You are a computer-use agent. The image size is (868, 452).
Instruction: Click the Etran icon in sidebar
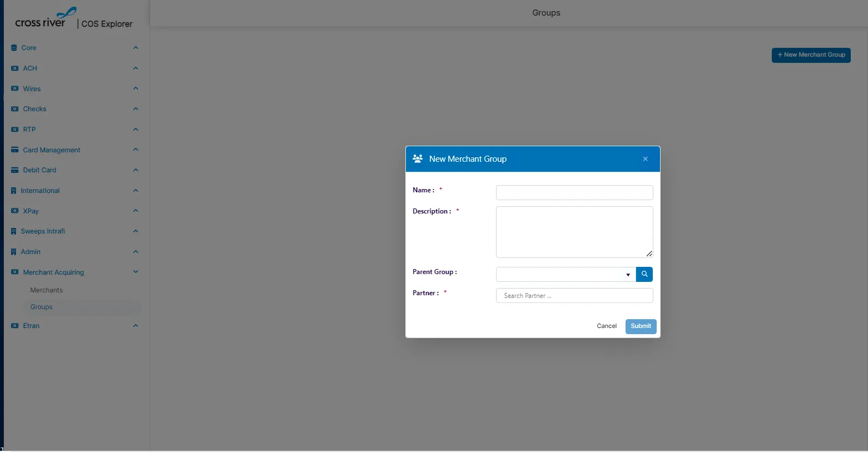[x=15, y=326]
